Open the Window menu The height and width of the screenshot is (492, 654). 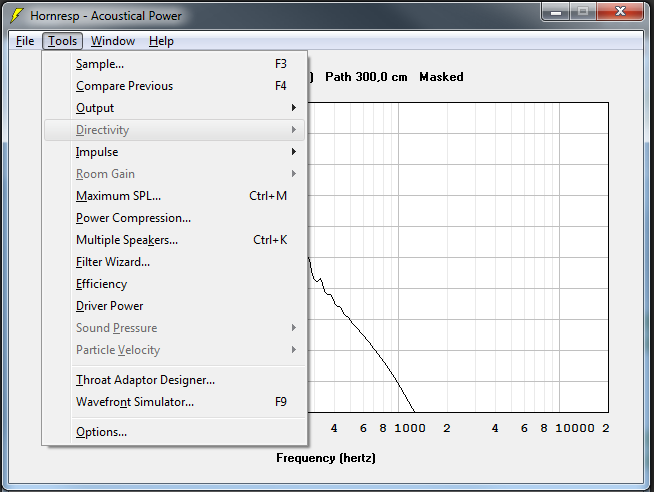(x=113, y=41)
